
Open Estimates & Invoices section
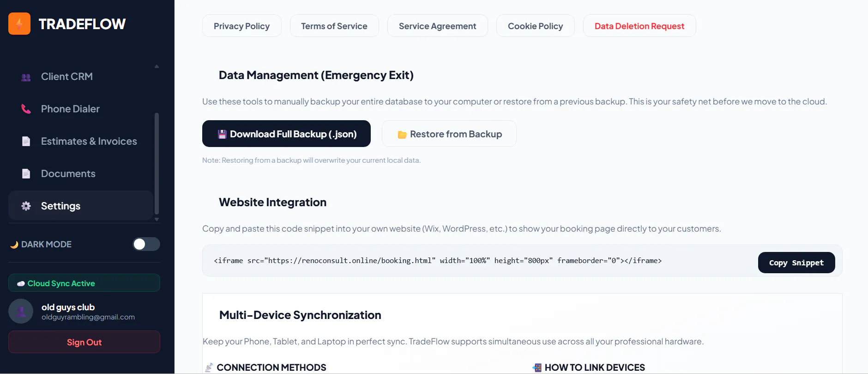[x=80, y=141]
